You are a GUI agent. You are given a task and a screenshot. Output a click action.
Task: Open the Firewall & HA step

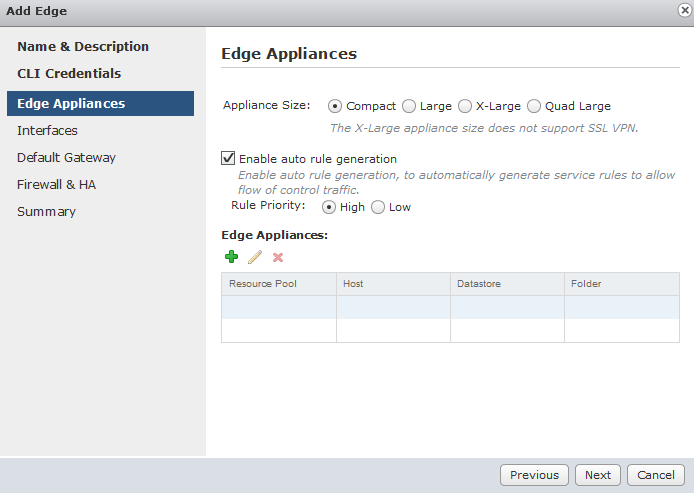(x=57, y=185)
